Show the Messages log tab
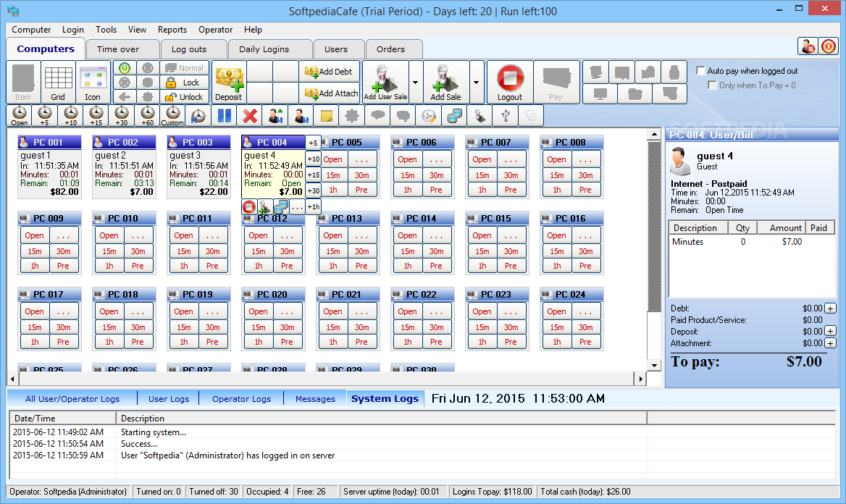Screen dimensions: 846x504 [315, 399]
